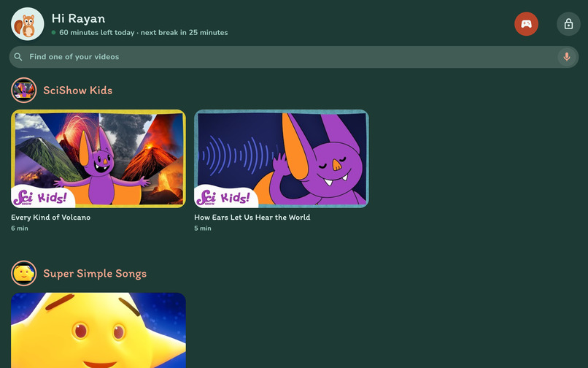Open Rayan's squirrel profile avatar
This screenshot has height=368, width=588.
(x=28, y=24)
